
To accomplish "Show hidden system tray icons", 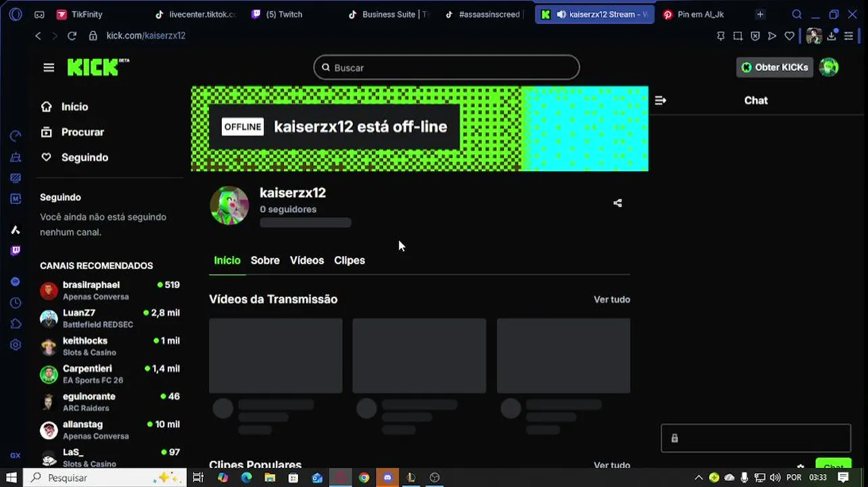I will [x=698, y=478].
